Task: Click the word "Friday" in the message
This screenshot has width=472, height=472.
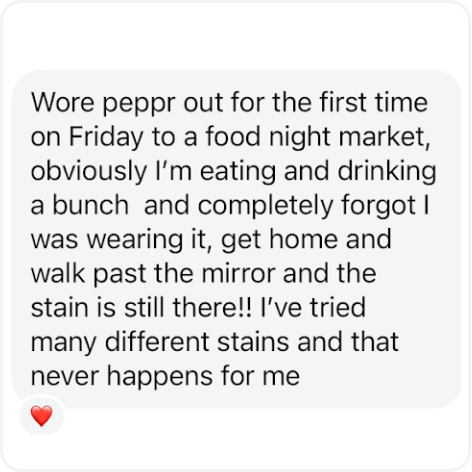Action: pos(106,137)
